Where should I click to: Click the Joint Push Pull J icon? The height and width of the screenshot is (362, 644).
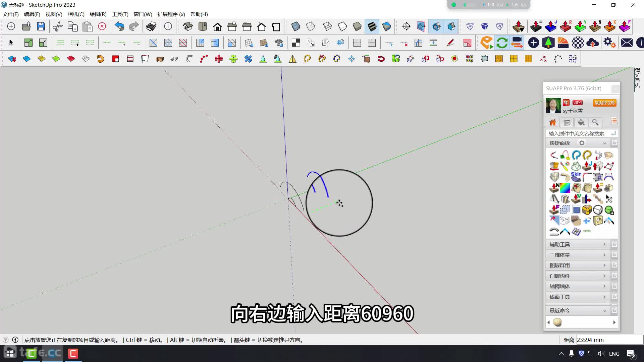[551, 26]
